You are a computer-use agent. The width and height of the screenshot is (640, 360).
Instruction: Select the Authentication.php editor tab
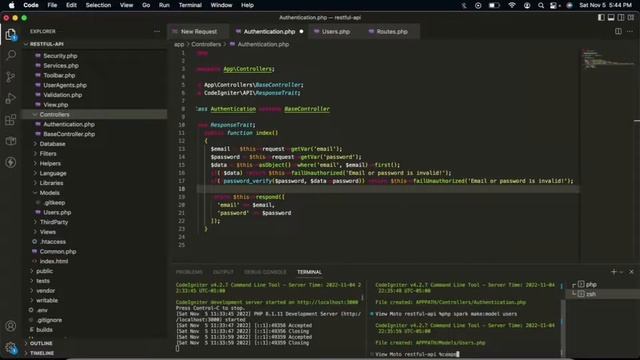pos(269,31)
